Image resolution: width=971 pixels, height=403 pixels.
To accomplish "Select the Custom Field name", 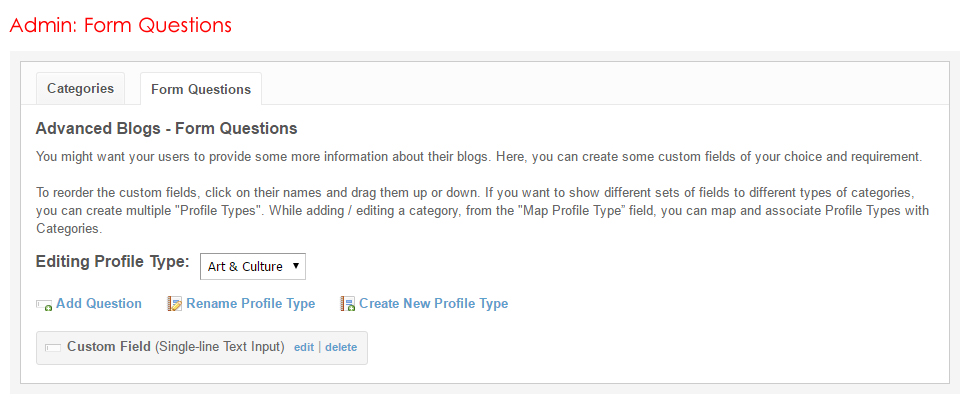I will point(109,346).
